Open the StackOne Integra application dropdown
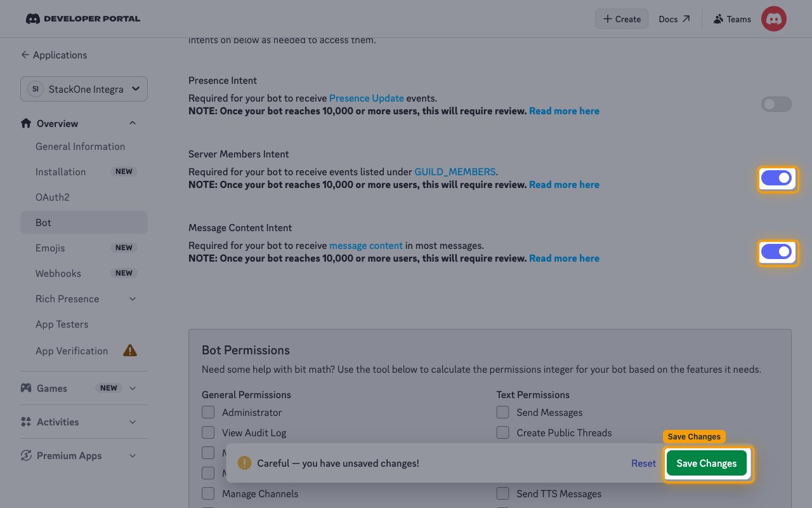The width and height of the screenshot is (812, 508). pos(84,89)
